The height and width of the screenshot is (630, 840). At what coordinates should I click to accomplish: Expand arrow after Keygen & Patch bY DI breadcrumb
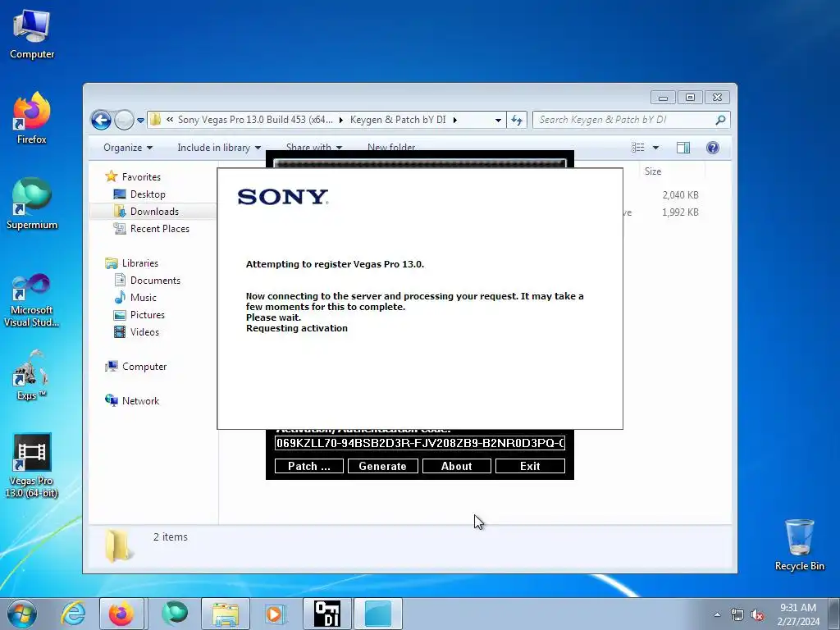[454, 120]
